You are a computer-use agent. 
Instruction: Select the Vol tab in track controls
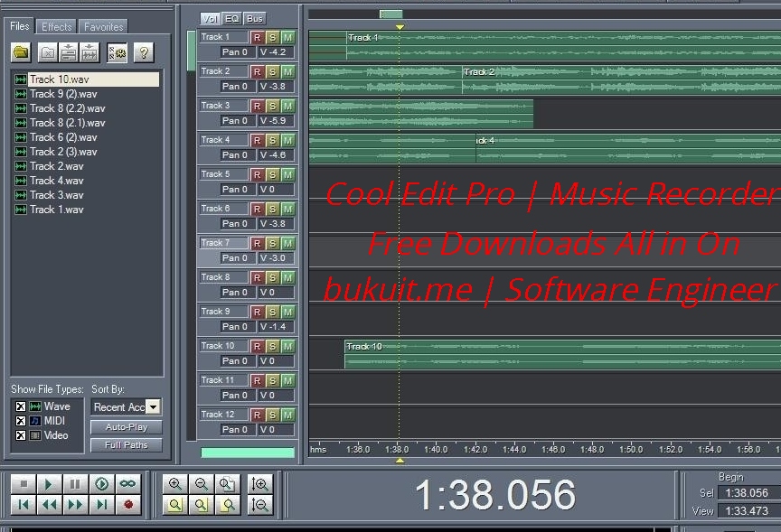(x=211, y=19)
